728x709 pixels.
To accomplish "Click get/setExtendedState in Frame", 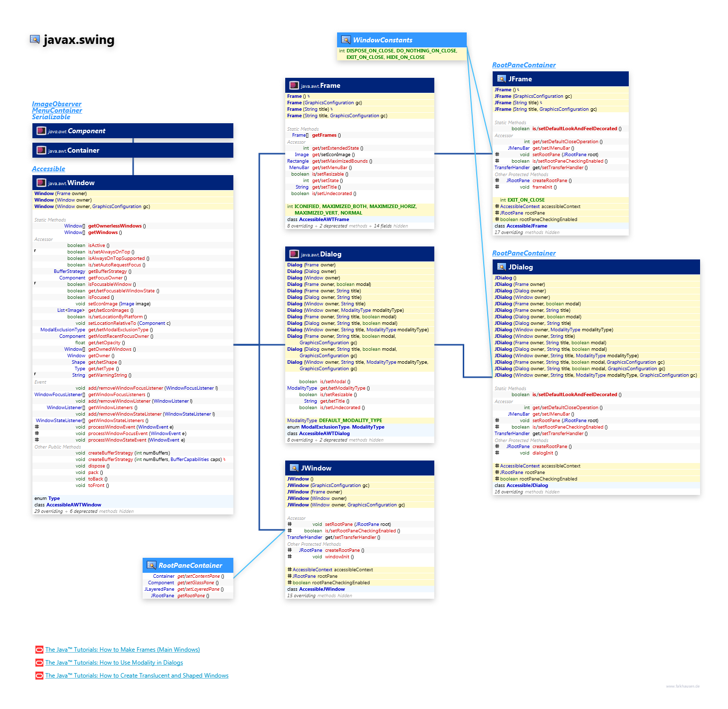I will [x=335, y=148].
